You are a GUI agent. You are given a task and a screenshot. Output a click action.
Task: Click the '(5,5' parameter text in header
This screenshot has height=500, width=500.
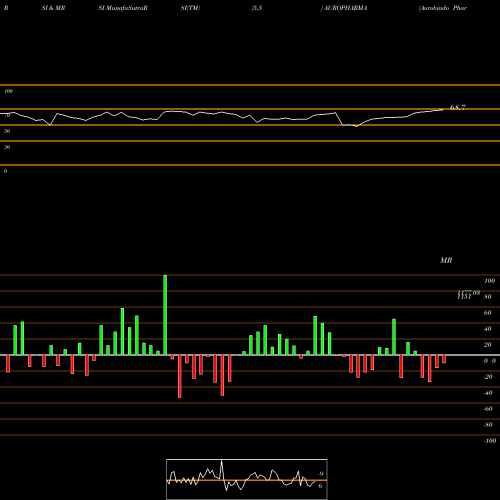(x=257, y=8)
